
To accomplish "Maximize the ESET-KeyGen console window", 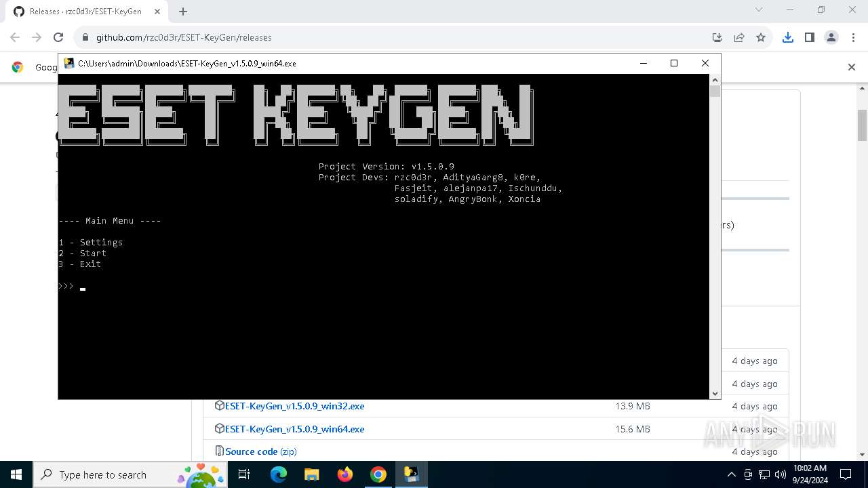I will [x=674, y=63].
